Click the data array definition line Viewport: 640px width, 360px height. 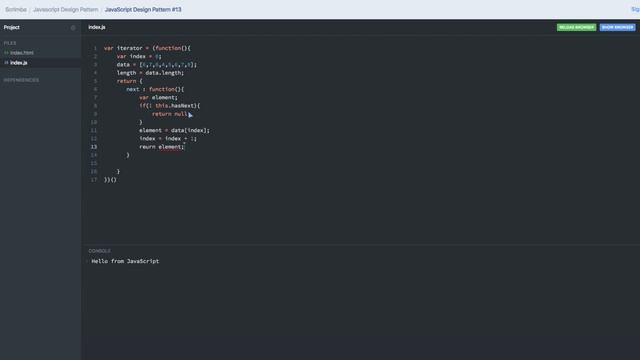[x=157, y=64]
